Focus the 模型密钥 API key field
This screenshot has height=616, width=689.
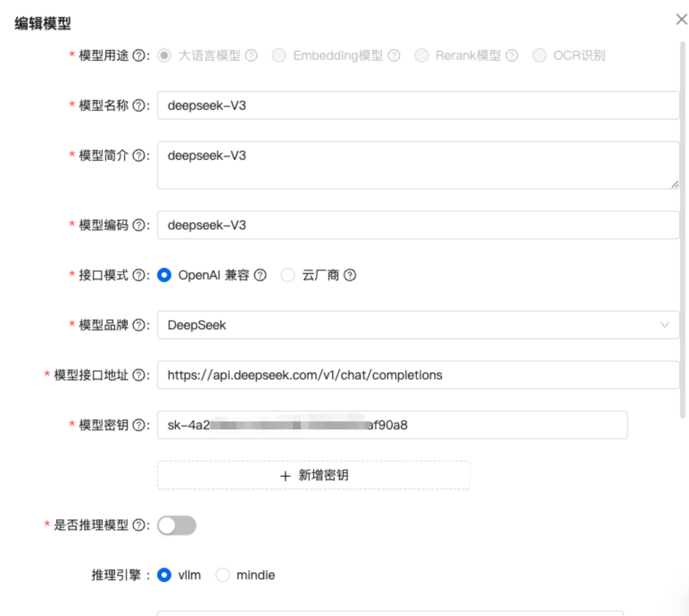[392, 425]
